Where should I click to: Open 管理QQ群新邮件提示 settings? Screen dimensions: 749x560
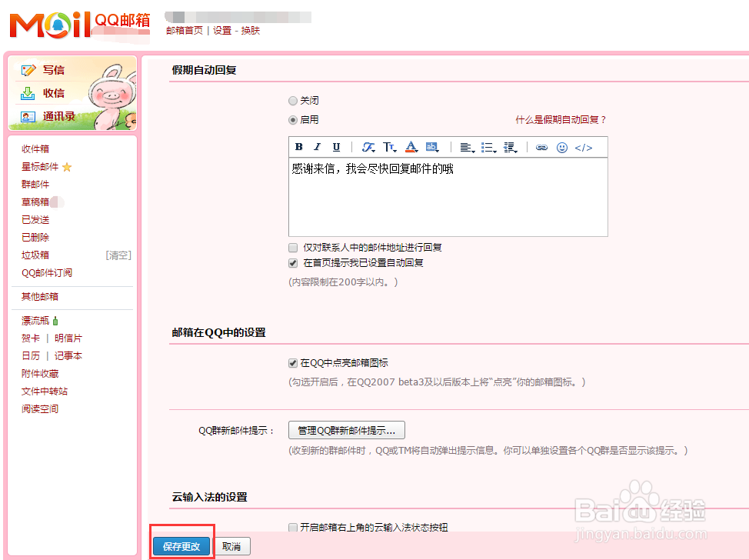tap(345, 430)
